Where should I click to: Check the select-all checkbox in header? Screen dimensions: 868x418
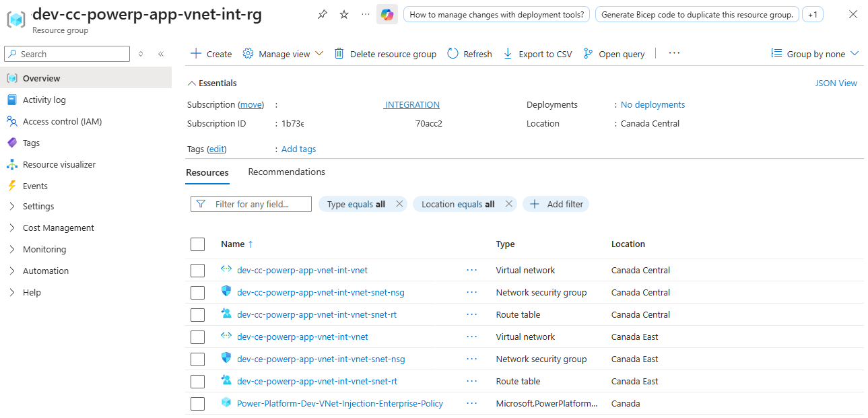[x=197, y=244]
